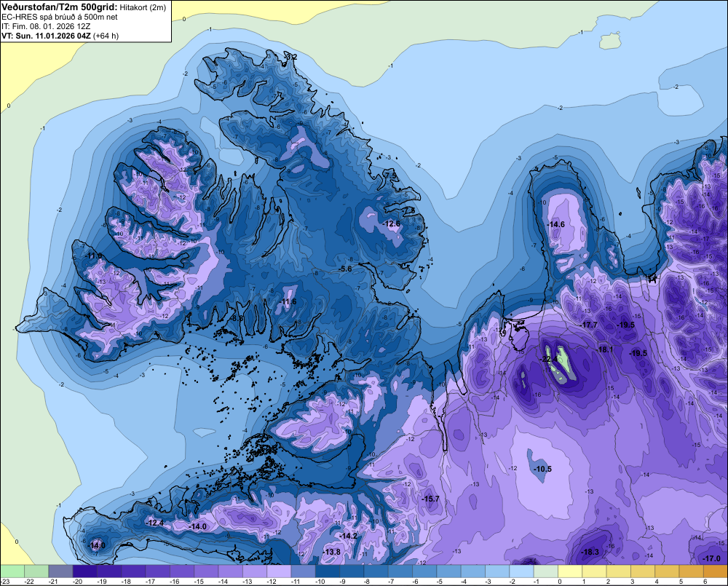This screenshot has width=728, height=586.
Task: Click the -10.5 temperature value
Action: (542, 469)
